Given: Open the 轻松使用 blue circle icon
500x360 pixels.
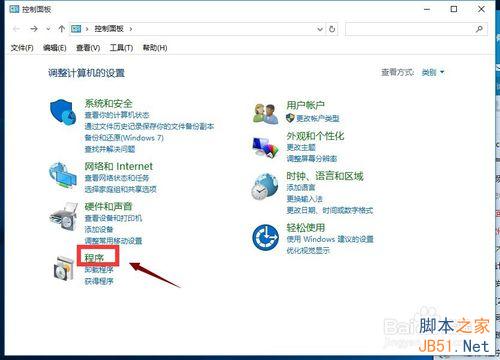Looking at the screenshot, I should [x=265, y=237].
